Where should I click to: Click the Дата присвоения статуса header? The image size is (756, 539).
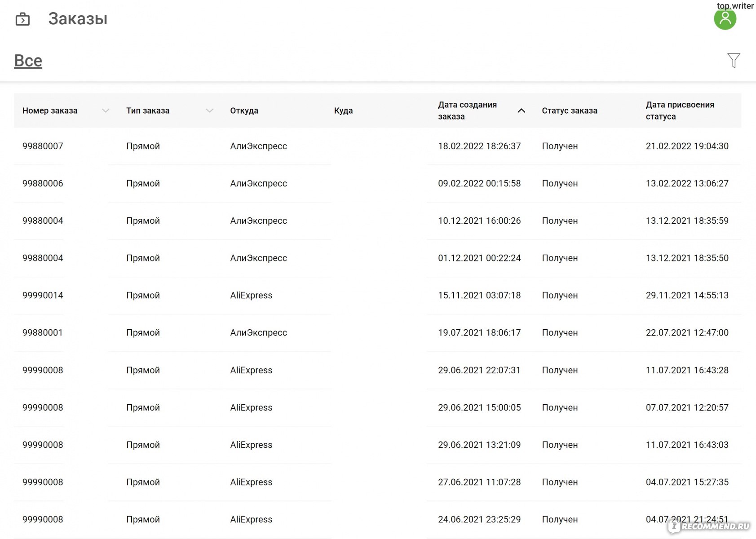coord(680,110)
